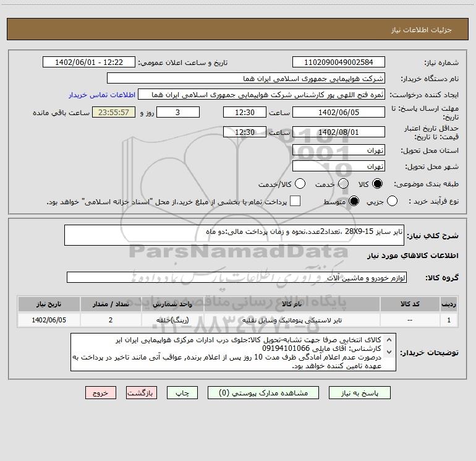The height and width of the screenshot is (461, 476).
Task: Select the کالا/خدمت radio button
Action: click(x=300, y=184)
